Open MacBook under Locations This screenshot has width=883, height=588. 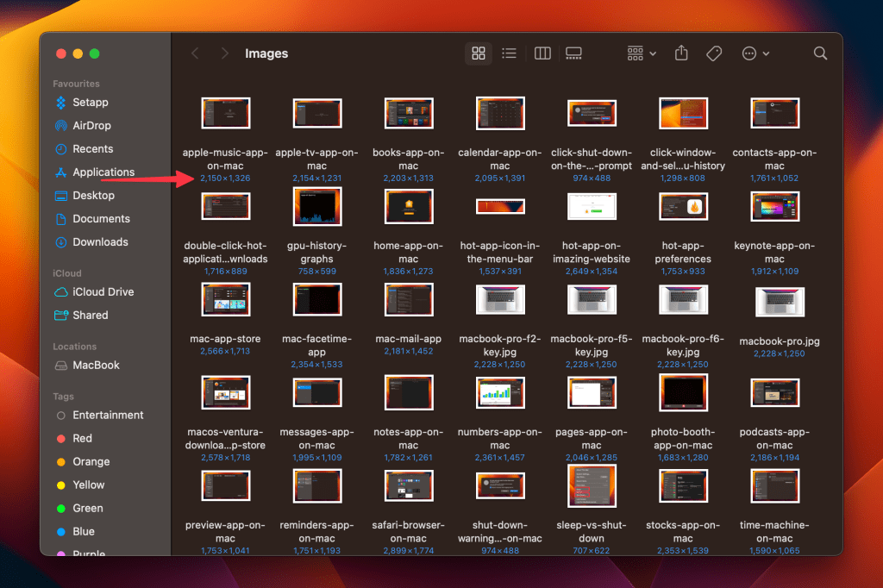click(96, 366)
